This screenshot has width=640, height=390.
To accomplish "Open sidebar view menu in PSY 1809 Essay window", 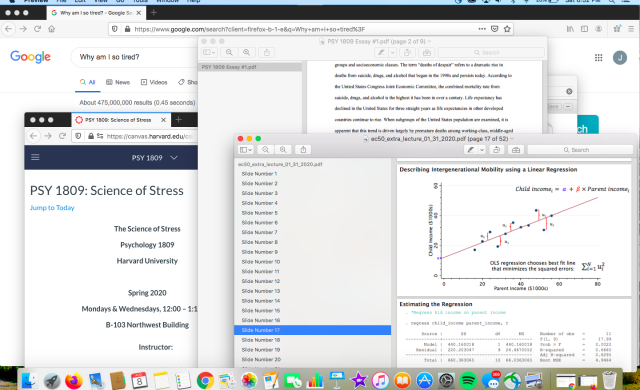I will [x=209, y=52].
